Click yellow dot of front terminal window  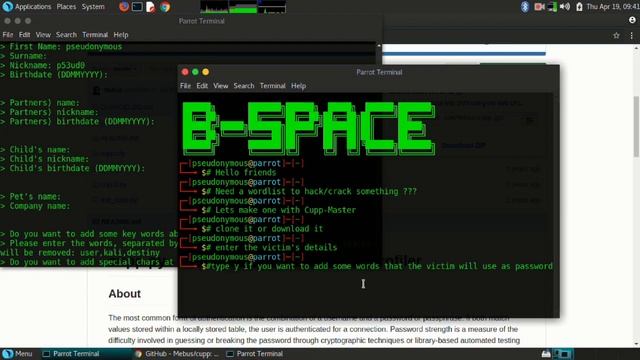pyautogui.click(x=205, y=72)
